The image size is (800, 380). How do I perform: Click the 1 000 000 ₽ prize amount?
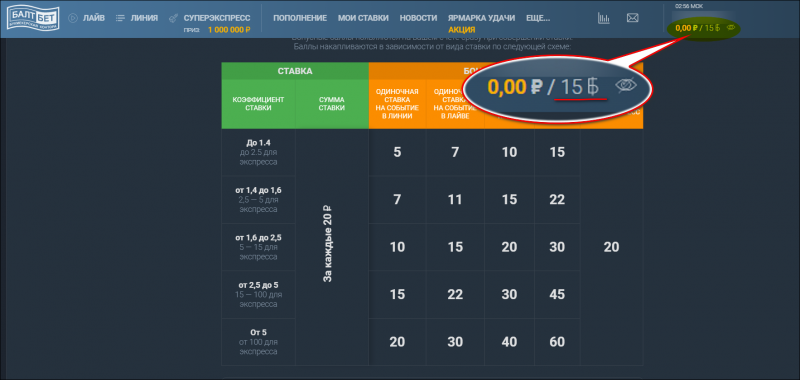pos(229,30)
